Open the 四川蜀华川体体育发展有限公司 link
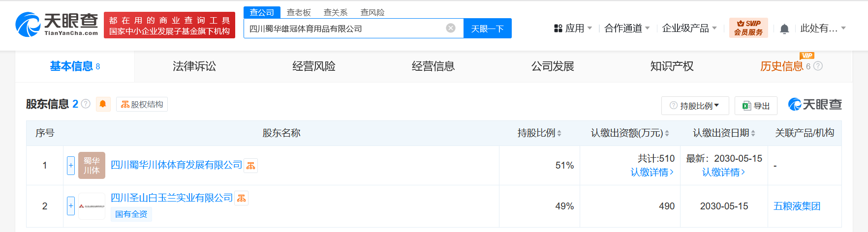Image resolution: width=868 pixels, height=232 pixels. (x=176, y=165)
